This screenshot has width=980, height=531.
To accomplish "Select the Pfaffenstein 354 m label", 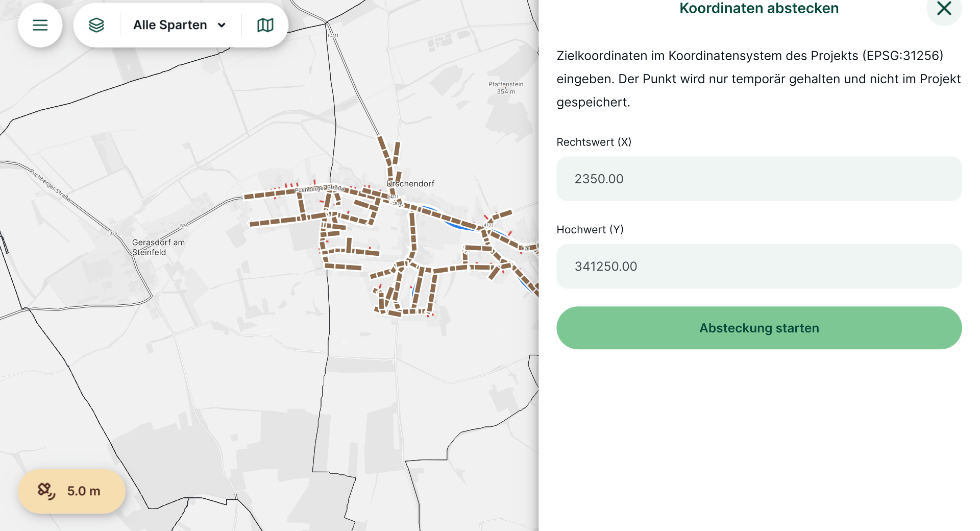I will (x=506, y=88).
